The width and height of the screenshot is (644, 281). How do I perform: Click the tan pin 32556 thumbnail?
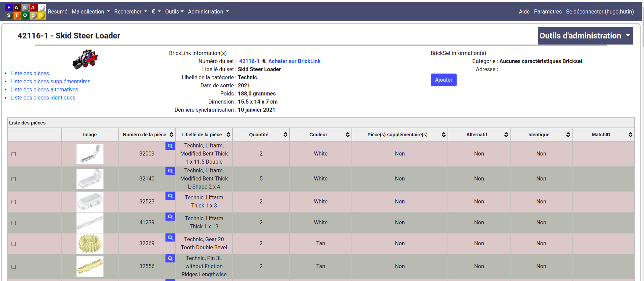[x=90, y=266]
